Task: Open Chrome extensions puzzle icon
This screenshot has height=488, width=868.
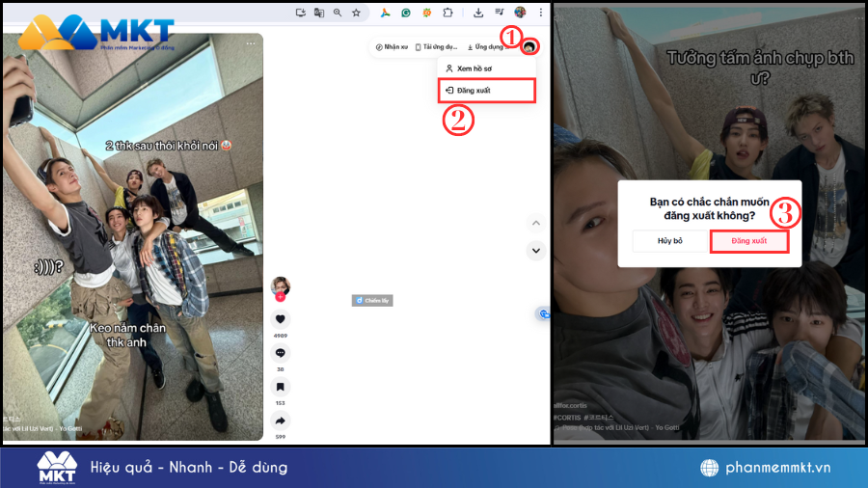Action: pyautogui.click(x=448, y=13)
